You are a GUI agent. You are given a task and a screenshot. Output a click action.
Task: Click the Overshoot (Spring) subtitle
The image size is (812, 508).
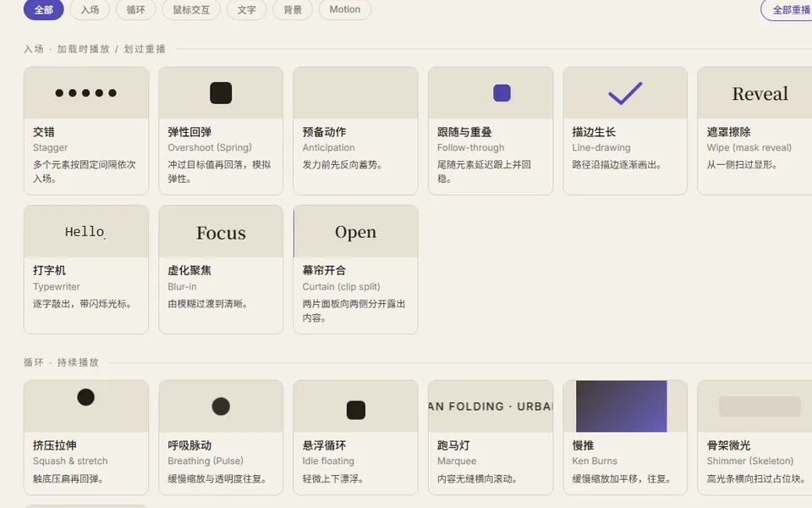pyautogui.click(x=209, y=147)
